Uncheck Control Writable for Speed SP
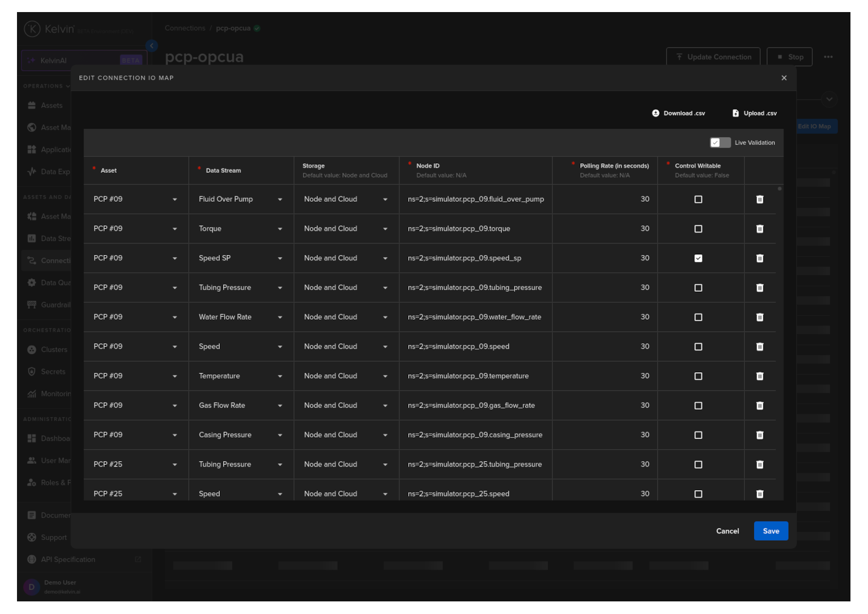Viewport: 868px width, 614px height. tap(698, 258)
